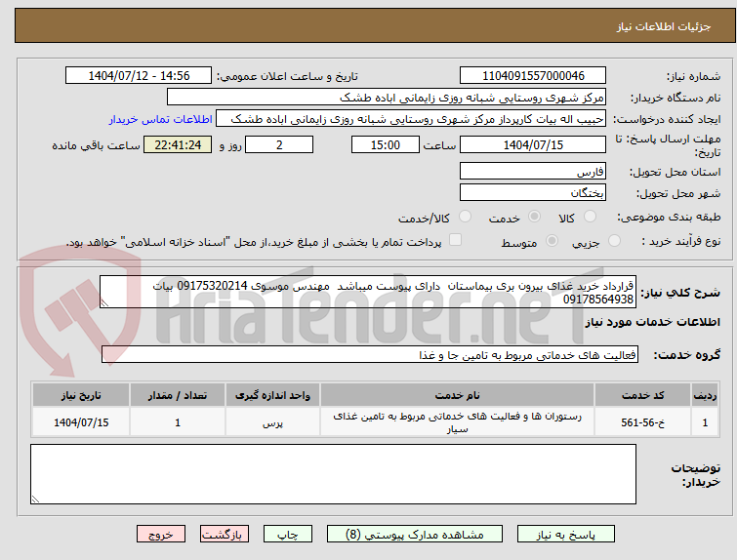Image resolution: width=737 pixels, height=560 pixels.
Task: Click service code خ-56-561 cell
Action: click(642, 422)
